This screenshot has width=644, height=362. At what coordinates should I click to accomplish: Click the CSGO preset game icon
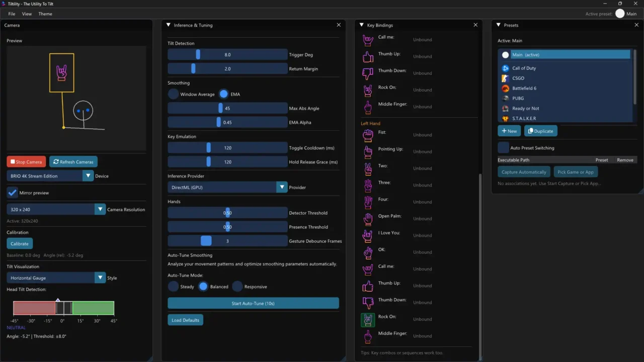(505, 78)
